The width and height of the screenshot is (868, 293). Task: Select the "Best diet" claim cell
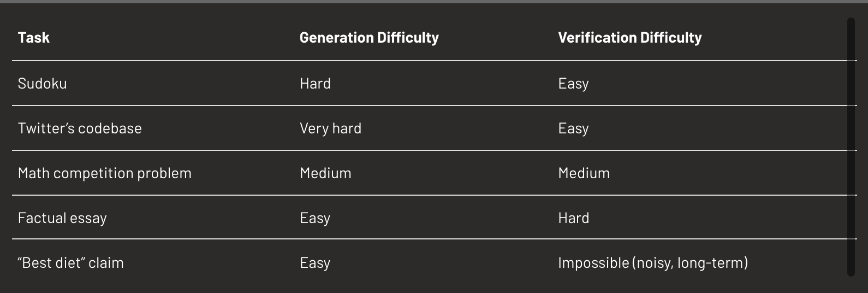point(71,263)
